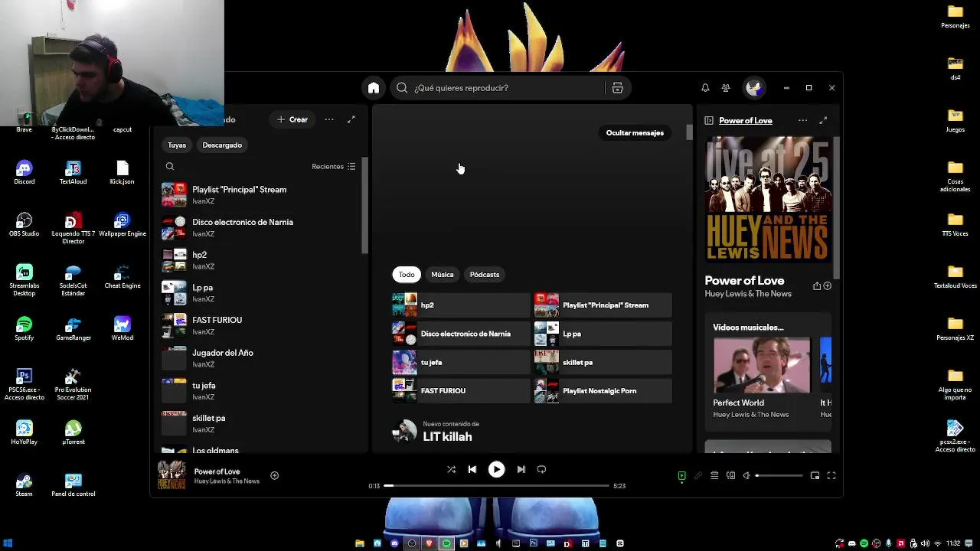The height and width of the screenshot is (551, 980).
Task: Expand the now-playing view with arrows icon
Action: [823, 120]
